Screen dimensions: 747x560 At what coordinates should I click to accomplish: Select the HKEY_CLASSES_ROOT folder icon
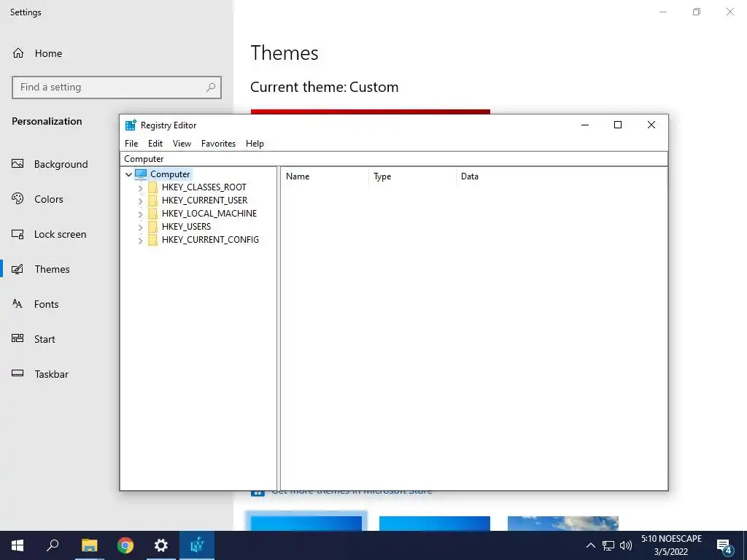pyautogui.click(x=152, y=187)
